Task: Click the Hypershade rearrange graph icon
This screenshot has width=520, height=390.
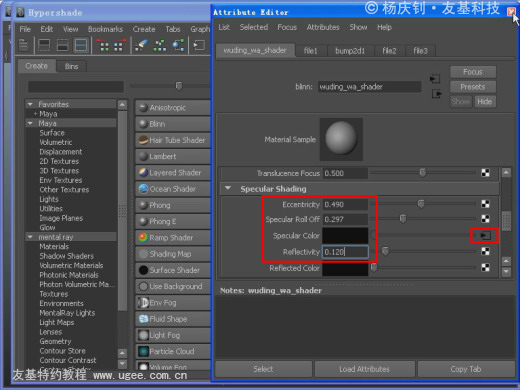Action: tap(160, 45)
